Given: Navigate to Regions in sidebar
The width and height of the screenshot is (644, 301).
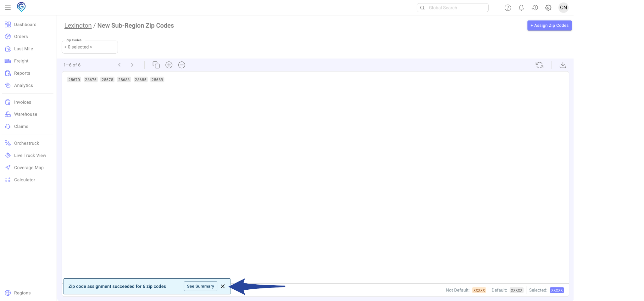Looking at the screenshot, I should [22, 293].
